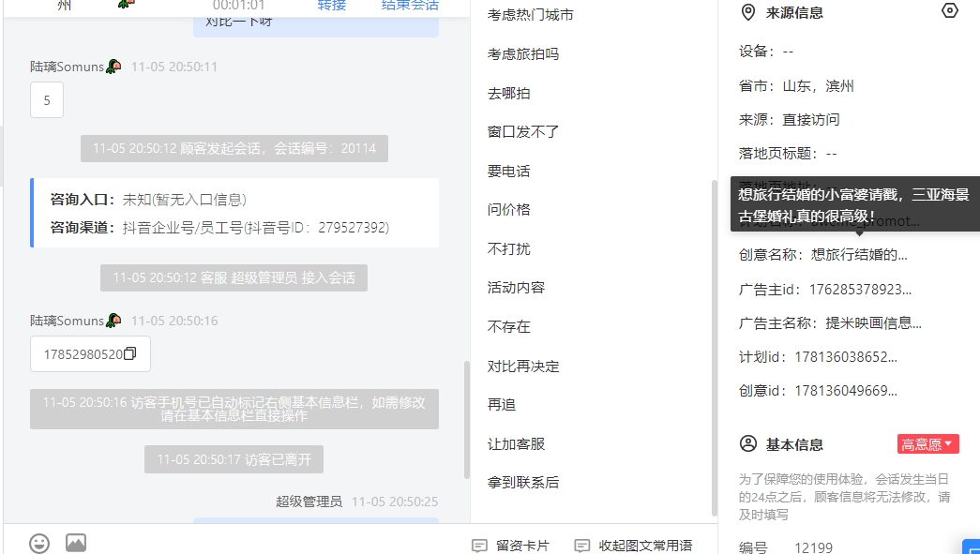This screenshot has width=980, height=554.
Task: Select the quick phrase 问价格
Action: [x=508, y=210]
